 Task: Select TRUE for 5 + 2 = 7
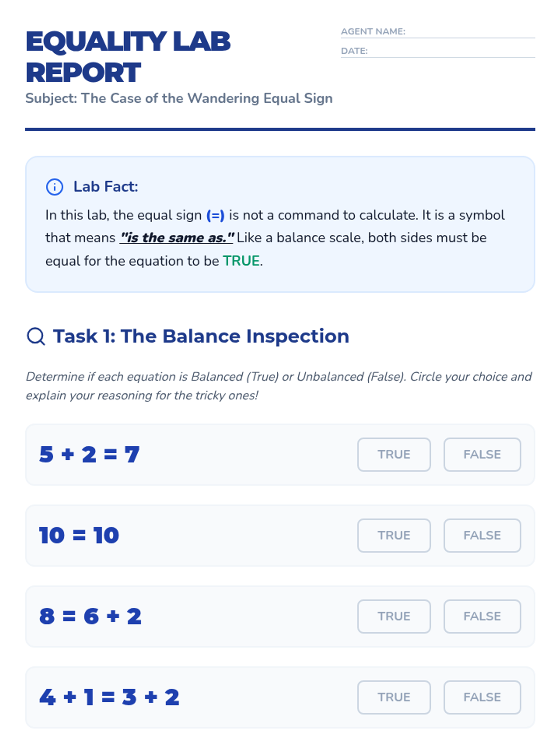click(394, 454)
